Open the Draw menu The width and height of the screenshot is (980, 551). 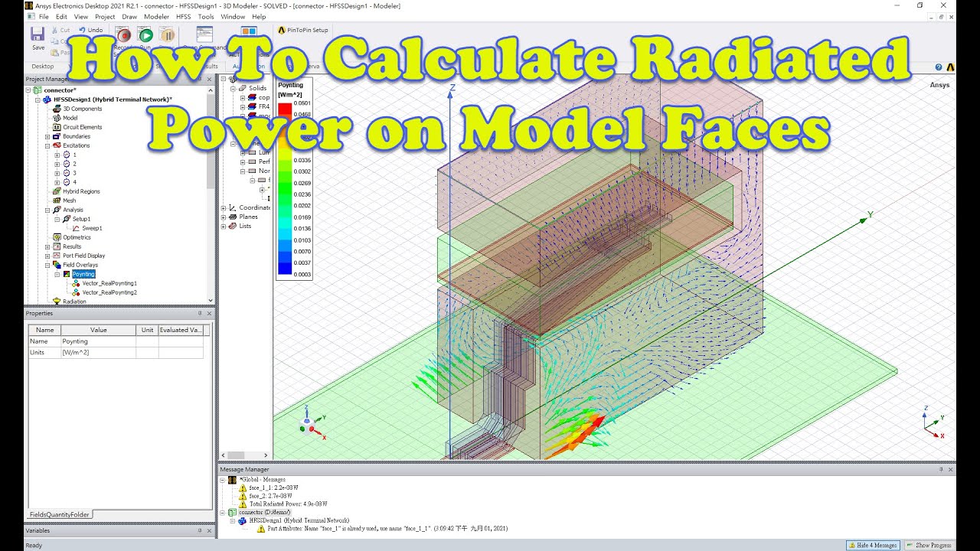pyautogui.click(x=129, y=16)
